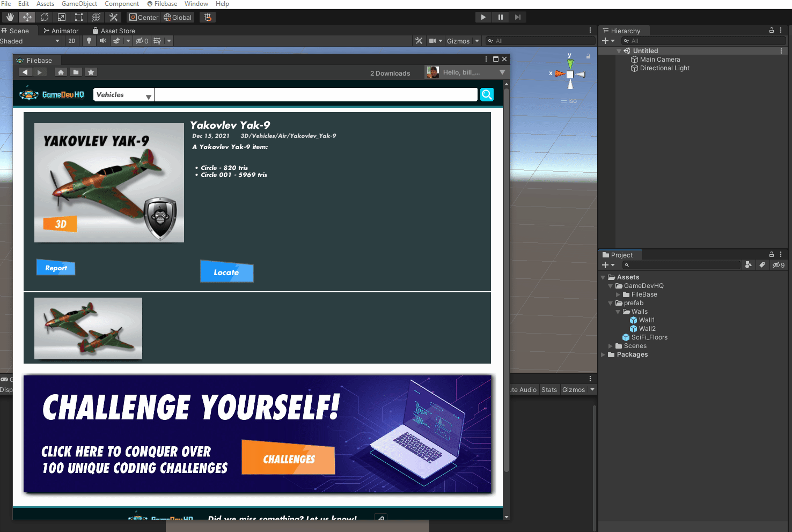Click the grid snapping icon in toolbar
The image size is (792, 532).
(x=208, y=17)
